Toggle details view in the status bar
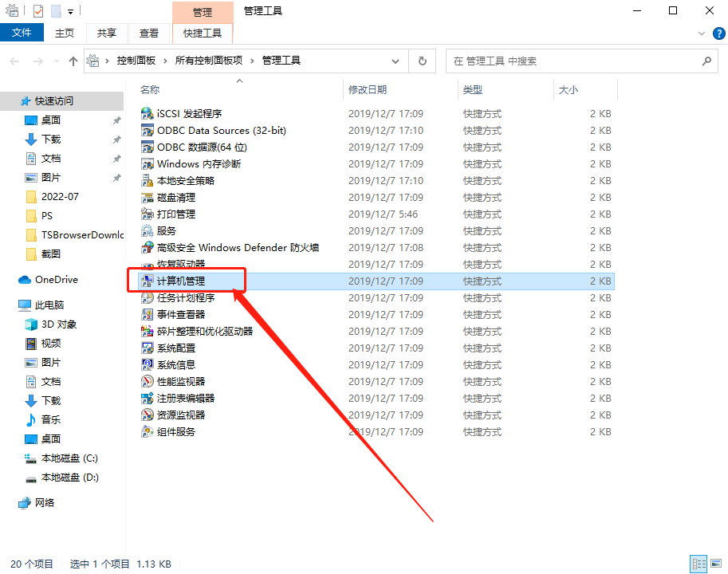This screenshot has width=728, height=574. point(697,564)
